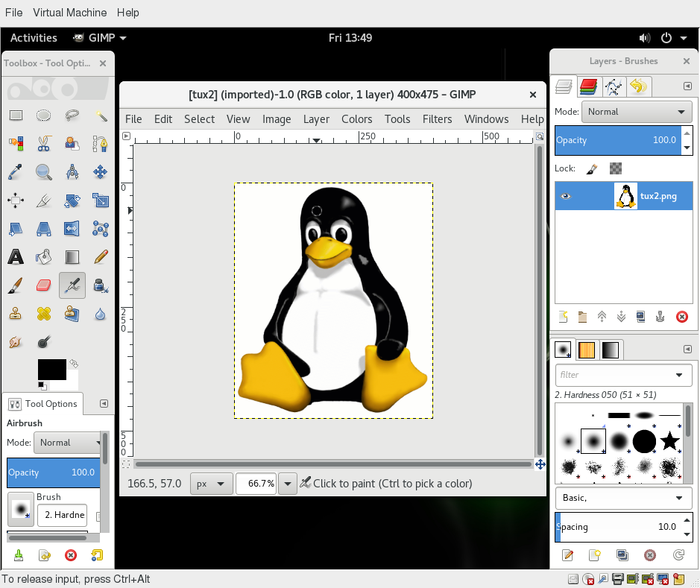Open the Colors menu

[356, 119]
